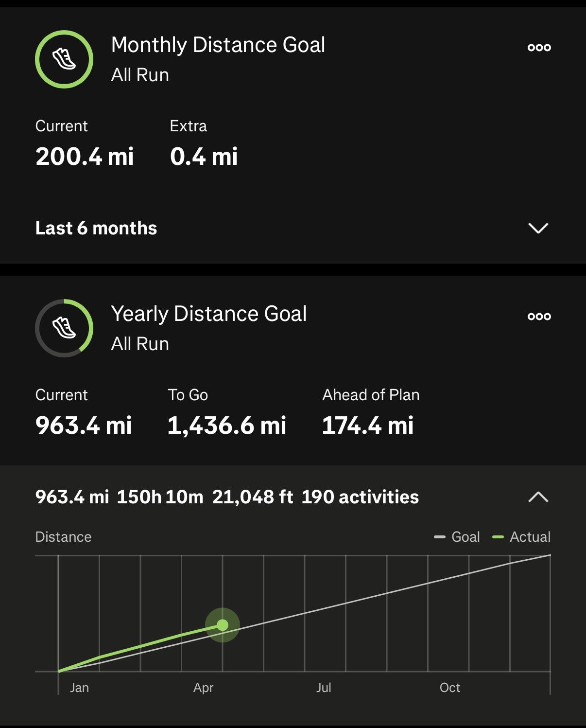Open Monthly Distance Goal title
Viewport: 586px width, 728px height.
218,45
